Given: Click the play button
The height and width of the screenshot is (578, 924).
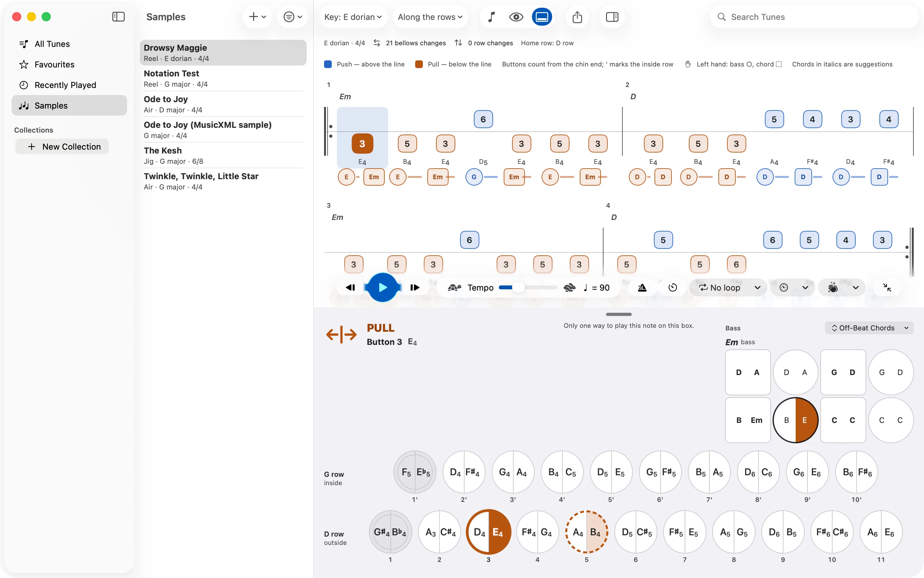Looking at the screenshot, I should [382, 287].
